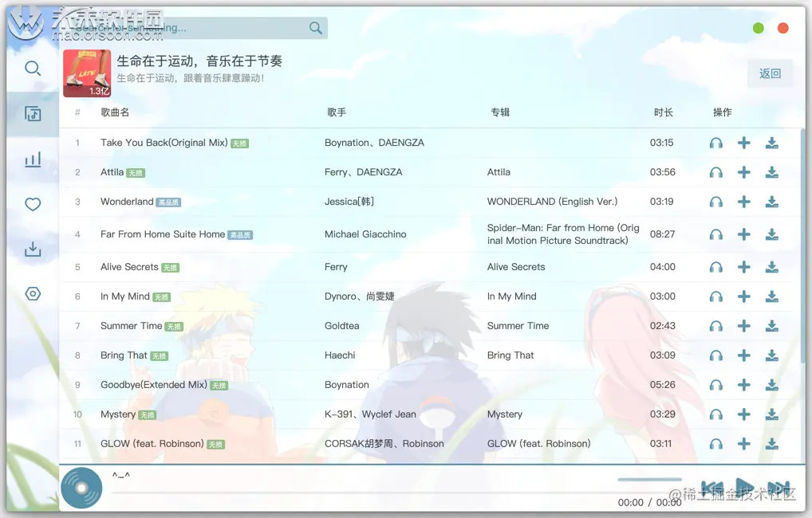The width and height of the screenshot is (812, 518).
Task: Download Far From Home Suite Home
Action: pos(771,234)
